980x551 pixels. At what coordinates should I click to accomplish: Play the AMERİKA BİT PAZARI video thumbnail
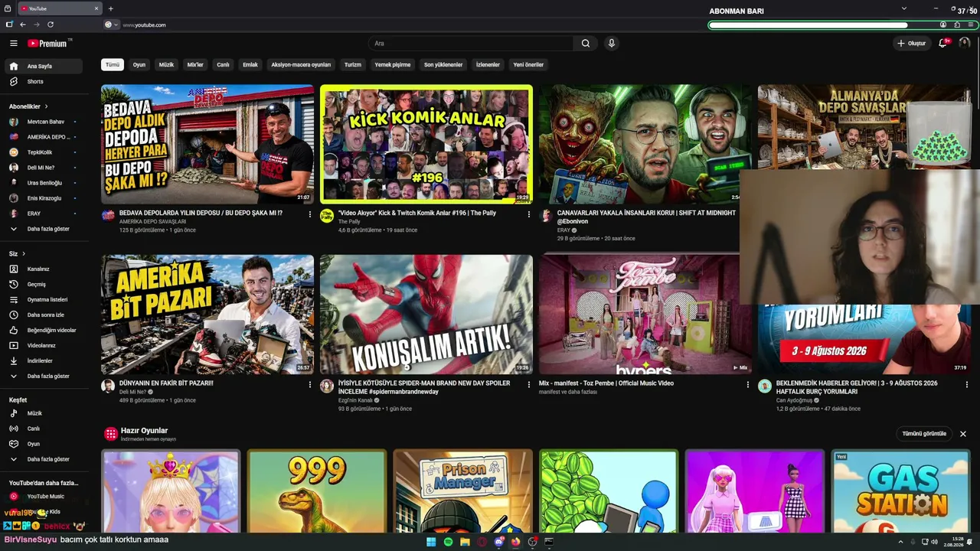(x=207, y=315)
